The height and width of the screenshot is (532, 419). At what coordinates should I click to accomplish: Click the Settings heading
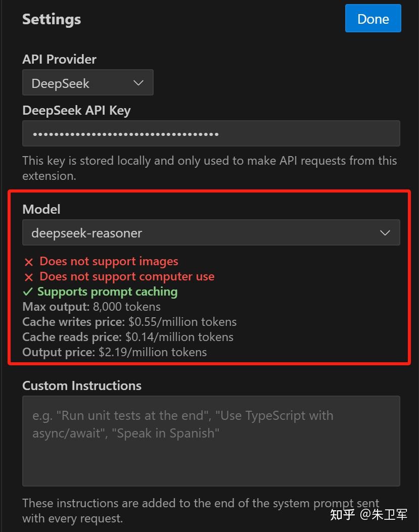click(x=52, y=19)
